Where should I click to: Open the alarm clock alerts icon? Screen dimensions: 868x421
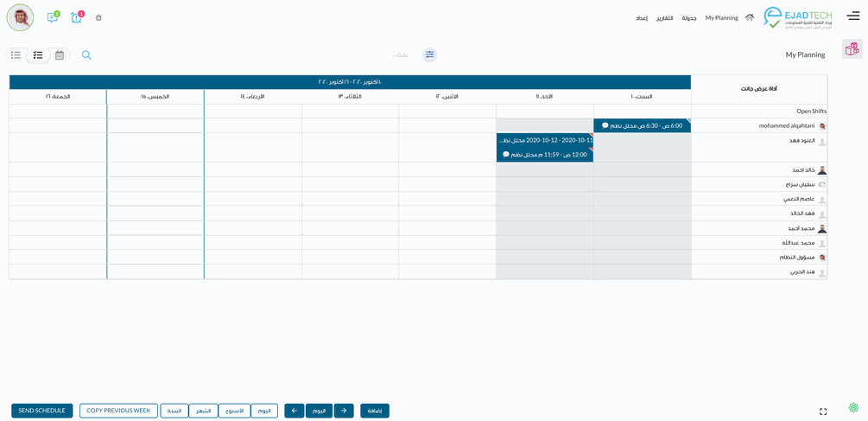76,17
